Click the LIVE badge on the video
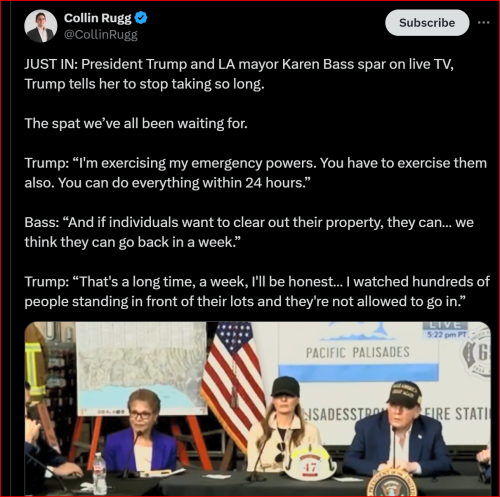The width and height of the screenshot is (500, 497). (445, 325)
